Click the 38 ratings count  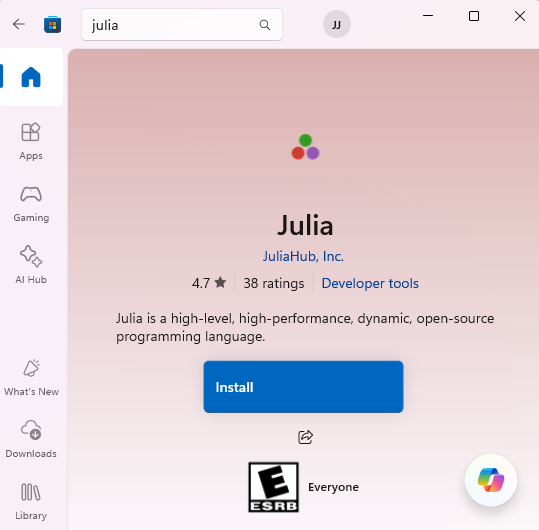pos(274,284)
